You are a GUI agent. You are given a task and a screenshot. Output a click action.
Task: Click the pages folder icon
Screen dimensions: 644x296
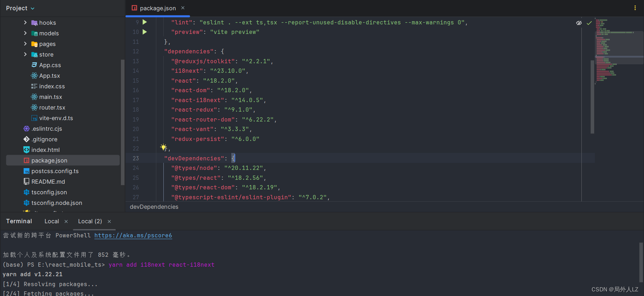pyautogui.click(x=34, y=44)
